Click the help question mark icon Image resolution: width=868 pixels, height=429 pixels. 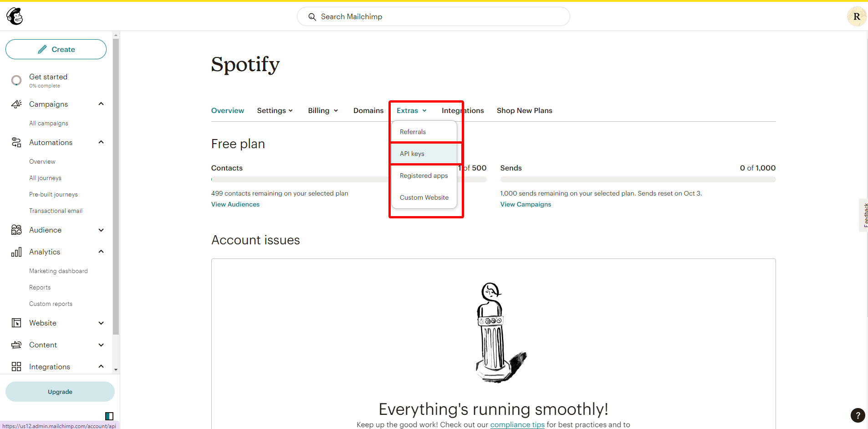point(858,415)
